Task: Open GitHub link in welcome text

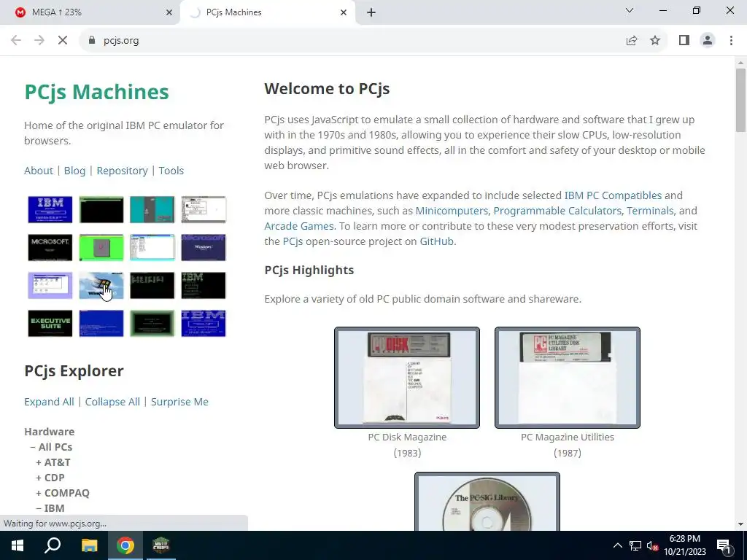Action: pos(436,241)
